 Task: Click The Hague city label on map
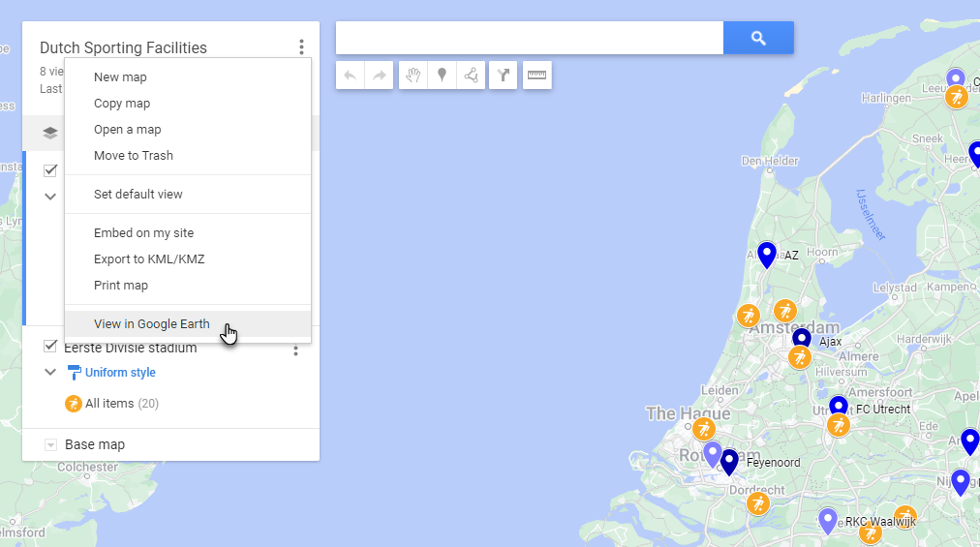pos(688,413)
